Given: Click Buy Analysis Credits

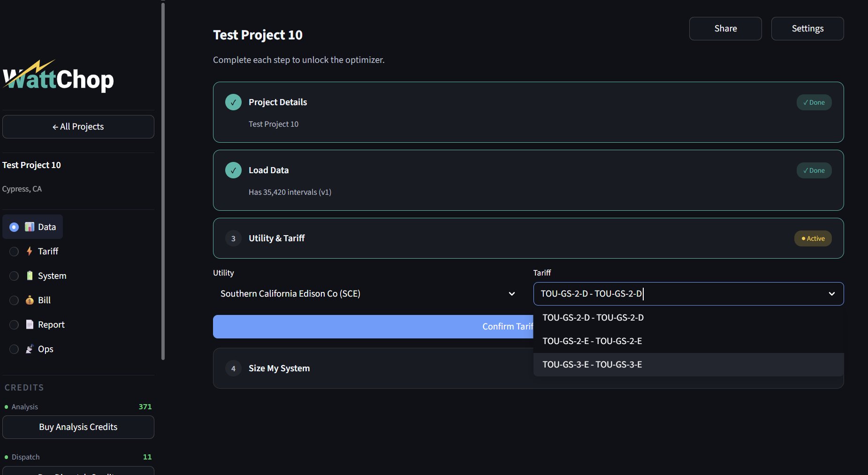Looking at the screenshot, I should point(78,427).
